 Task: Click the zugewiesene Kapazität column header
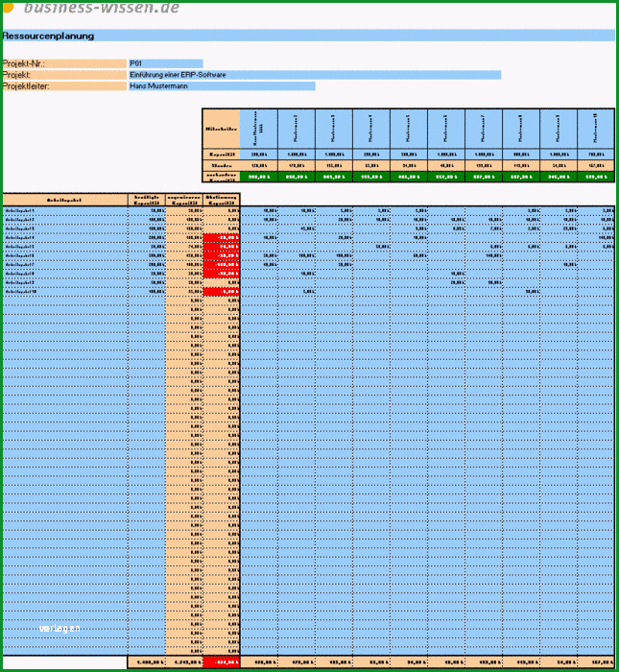184,200
